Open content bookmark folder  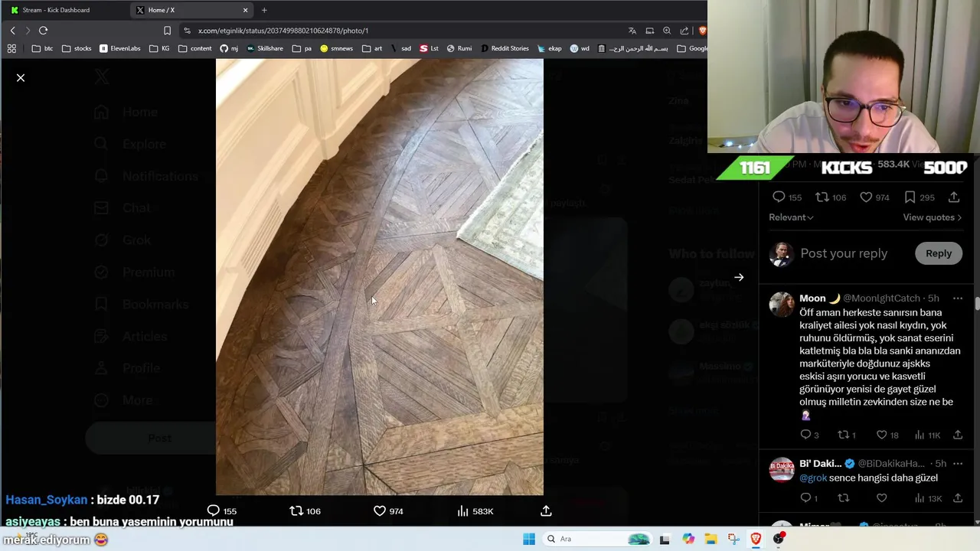(x=195, y=48)
